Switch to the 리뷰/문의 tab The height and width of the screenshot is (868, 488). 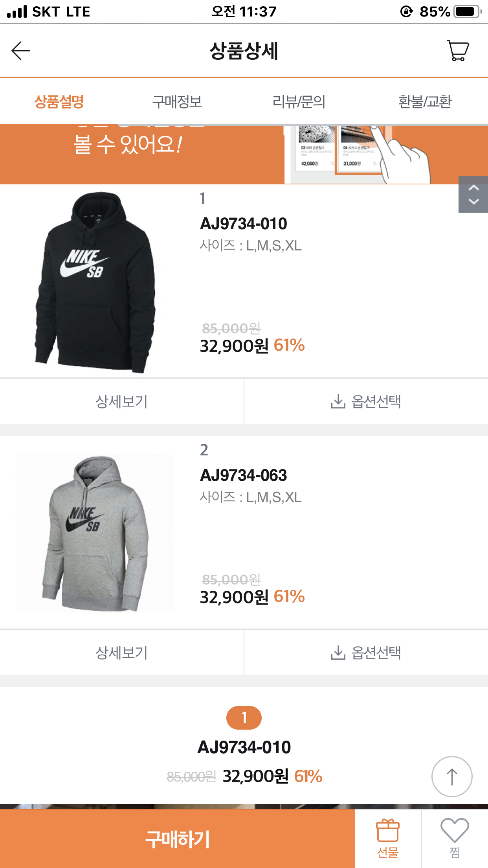pyautogui.click(x=299, y=102)
